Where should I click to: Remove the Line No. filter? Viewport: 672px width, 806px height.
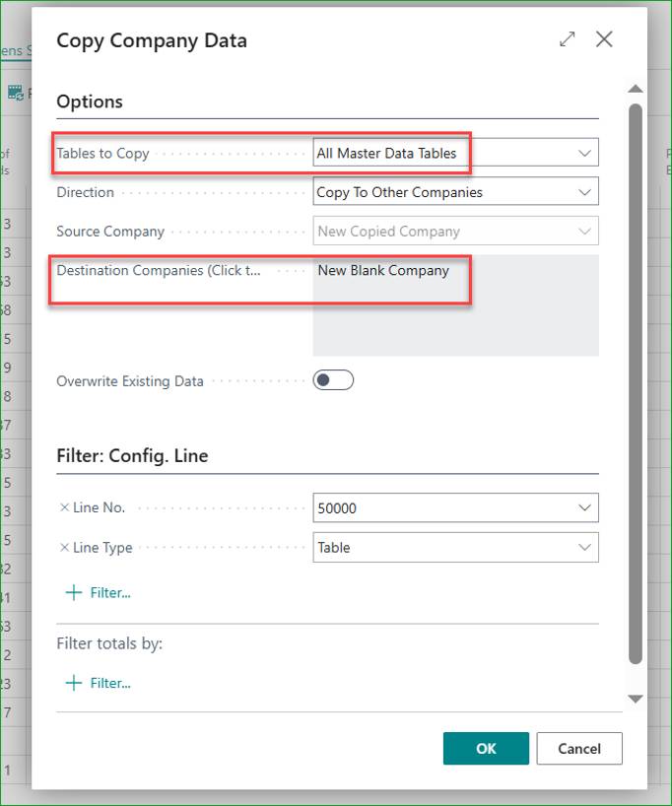tap(64, 507)
